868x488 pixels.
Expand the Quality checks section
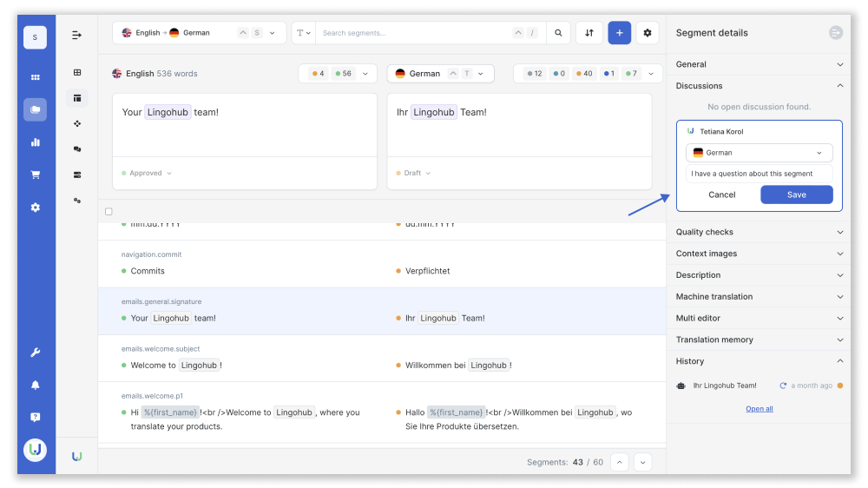tap(759, 232)
